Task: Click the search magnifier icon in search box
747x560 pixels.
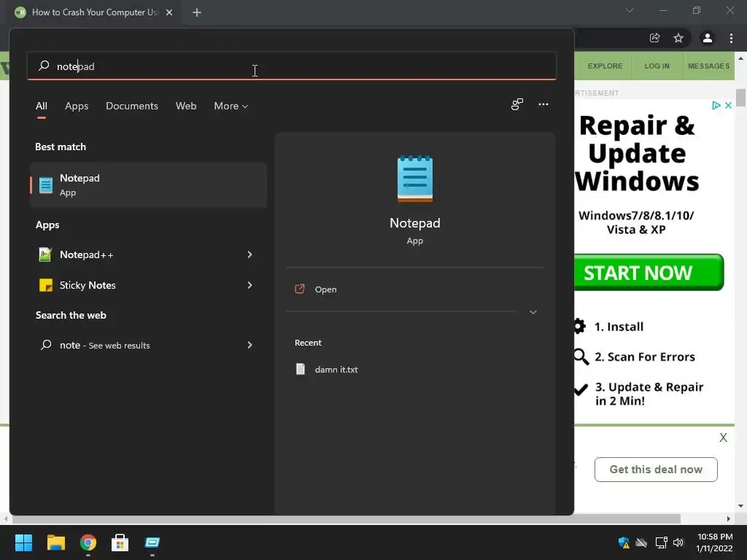Action: [x=44, y=66]
